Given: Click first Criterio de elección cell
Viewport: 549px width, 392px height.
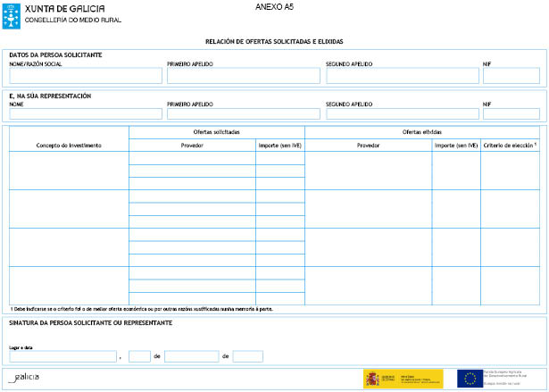Looking at the screenshot, I should (510, 171).
